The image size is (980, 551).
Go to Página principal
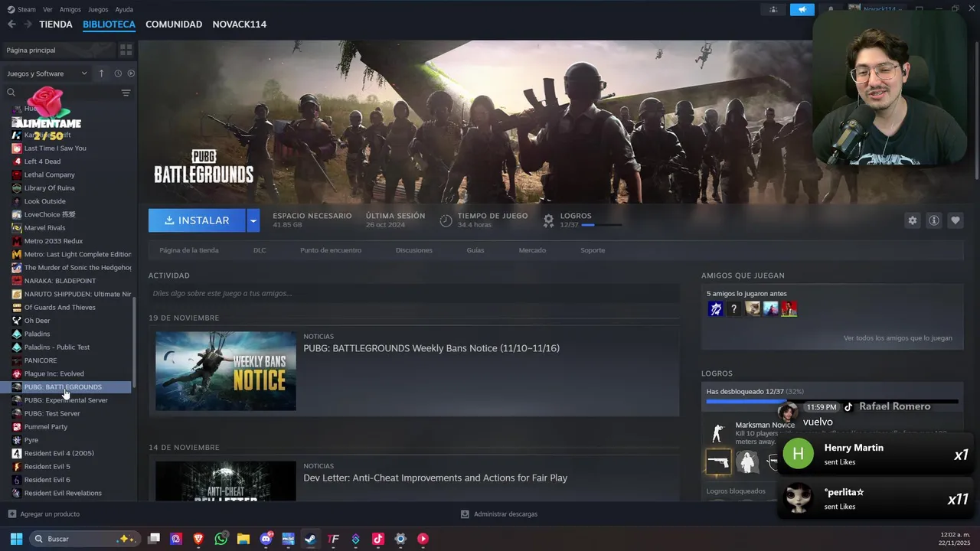tap(58, 50)
